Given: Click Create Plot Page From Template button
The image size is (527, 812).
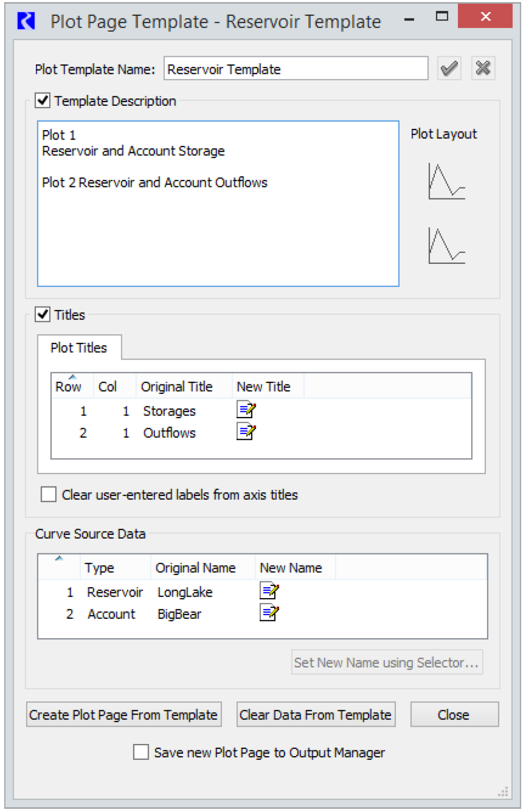Looking at the screenshot, I should (124, 715).
